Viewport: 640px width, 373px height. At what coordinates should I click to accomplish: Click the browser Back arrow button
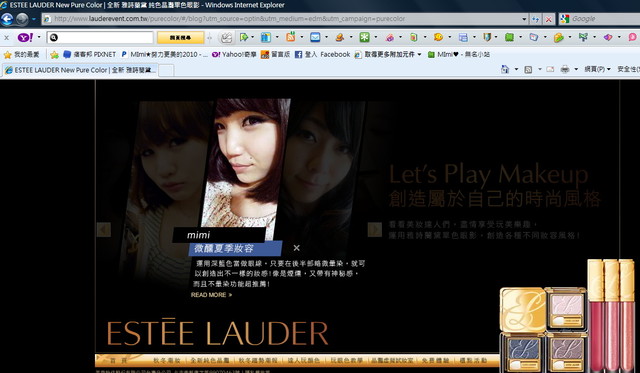[7, 19]
